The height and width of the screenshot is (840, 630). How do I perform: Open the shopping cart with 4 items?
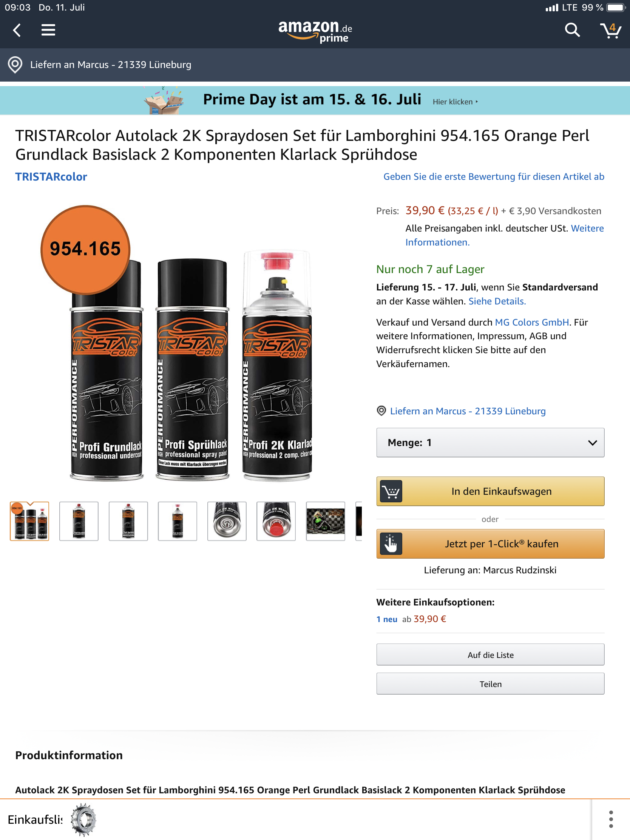(x=610, y=30)
